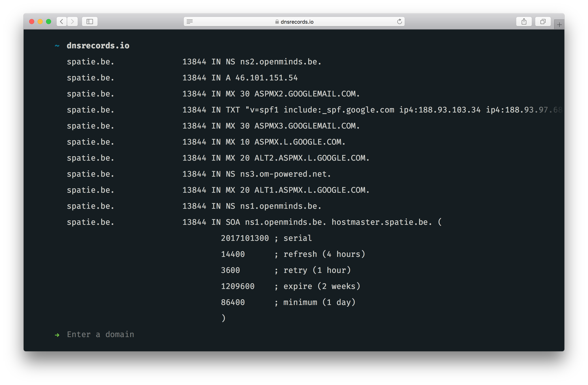The height and width of the screenshot is (385, 588).
Task: Click the Safari back navigation arrow
Action: coord(62,22)
